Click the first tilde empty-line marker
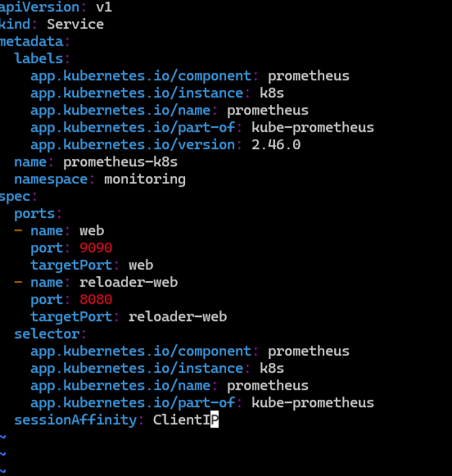 (x=2, y=437)
